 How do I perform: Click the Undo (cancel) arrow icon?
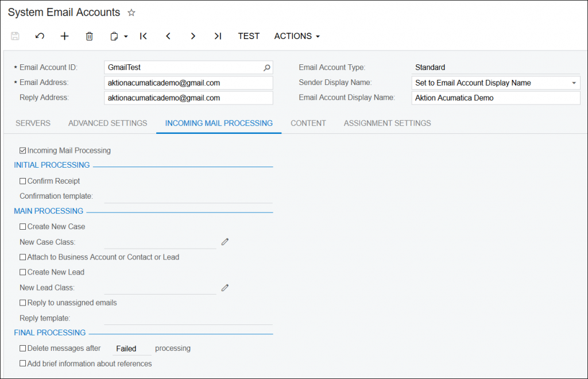point(40,36)
